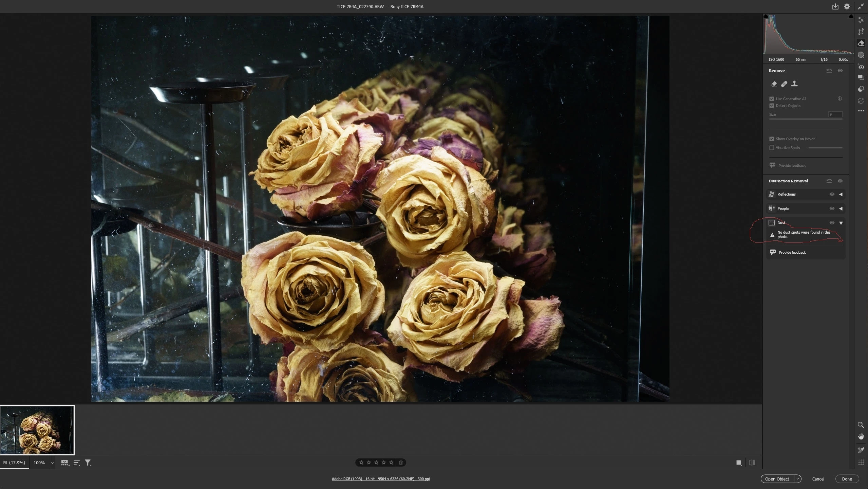Open the Presets panel icon

[x=861, y=89]
